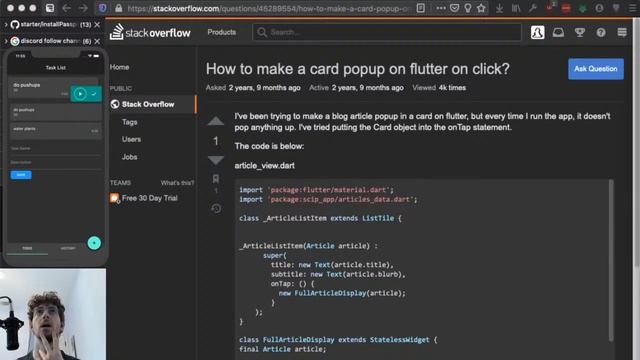
Task: Close the starter/InstallPass tab
Action: tap(97, 24)
